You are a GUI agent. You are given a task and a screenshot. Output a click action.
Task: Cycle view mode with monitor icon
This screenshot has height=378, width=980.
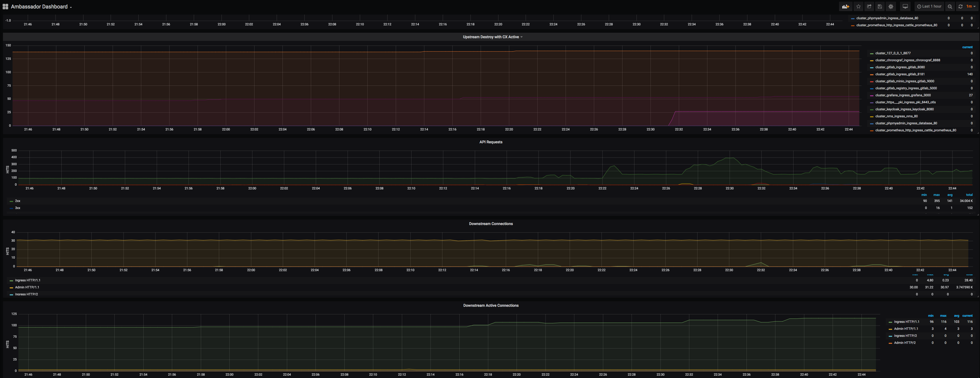905,6
